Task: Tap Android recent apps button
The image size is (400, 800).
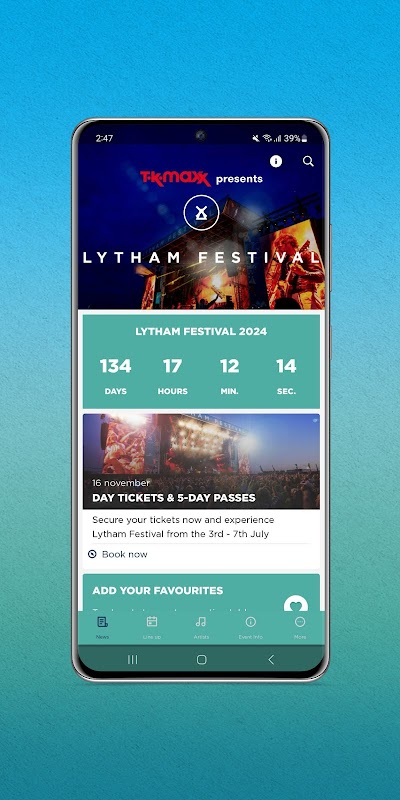Action: coord(133,660)
